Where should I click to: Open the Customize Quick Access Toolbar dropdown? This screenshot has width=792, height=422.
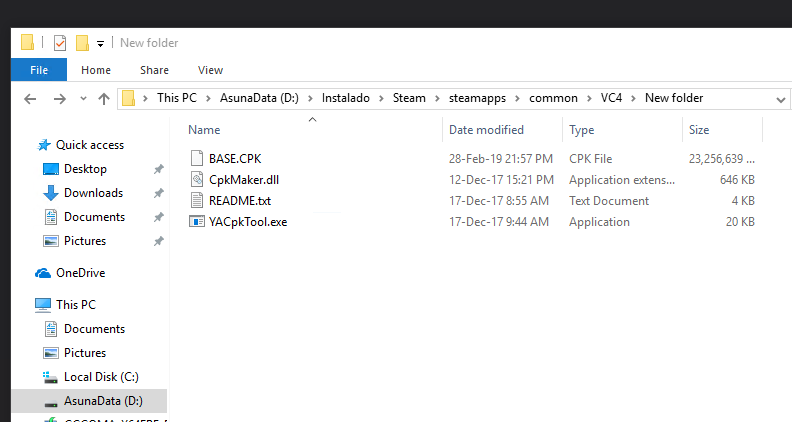click(x=101, y=43)
